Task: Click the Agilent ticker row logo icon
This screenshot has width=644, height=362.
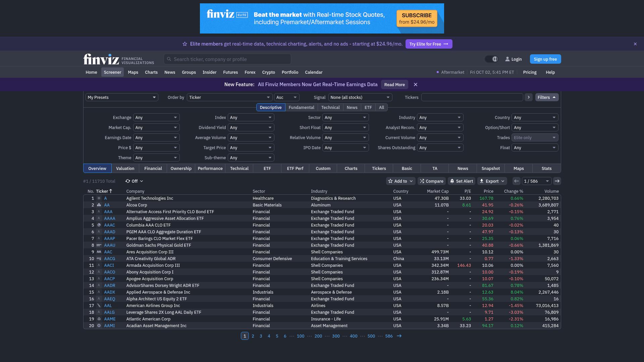Action: point(99,198)
